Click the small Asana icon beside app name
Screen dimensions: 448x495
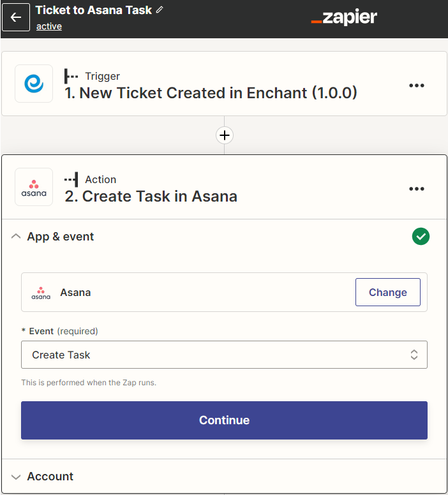tap(41, 293)
